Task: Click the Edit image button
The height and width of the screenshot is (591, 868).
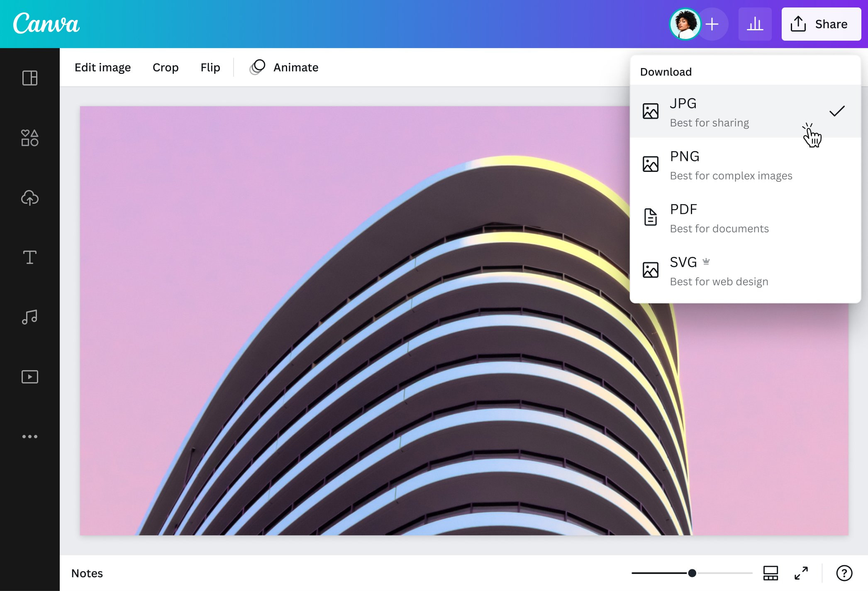Action: tap(103, 67)
